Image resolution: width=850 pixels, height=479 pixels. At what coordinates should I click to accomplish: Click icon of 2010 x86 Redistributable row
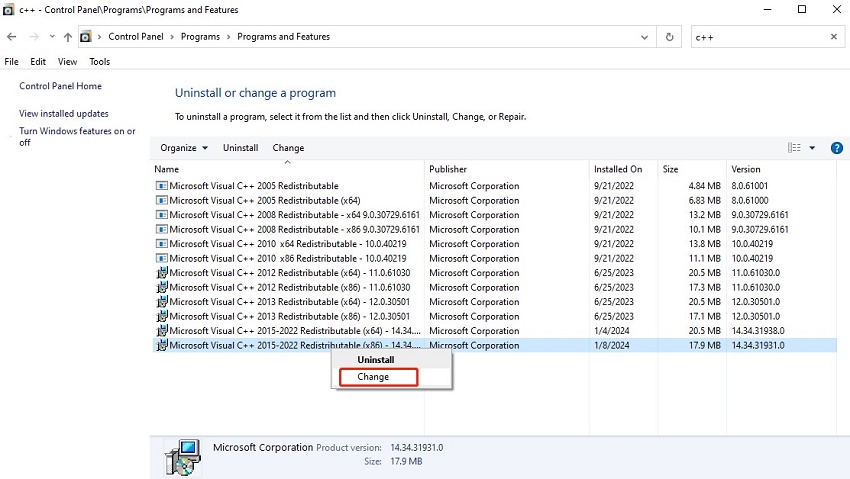tap(162, 258)
